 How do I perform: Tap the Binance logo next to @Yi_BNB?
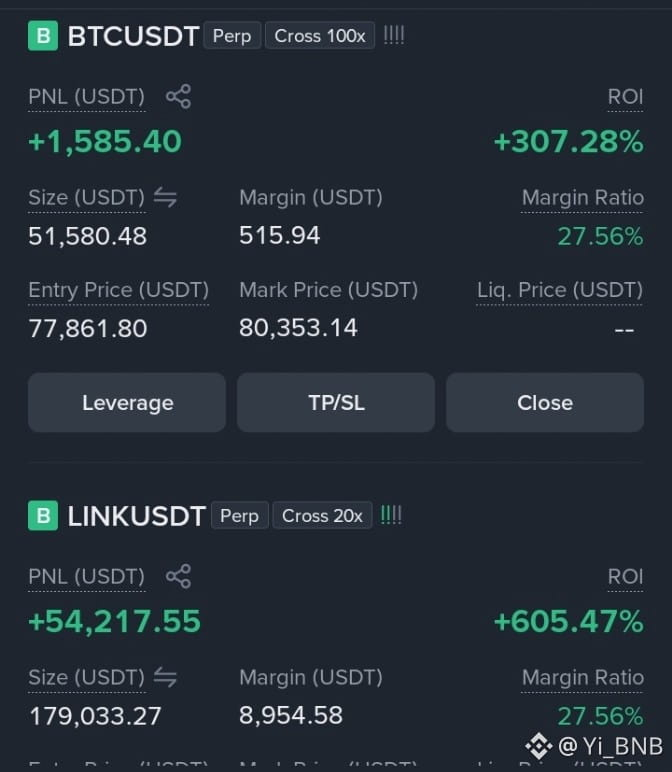(x=539, y=746)
